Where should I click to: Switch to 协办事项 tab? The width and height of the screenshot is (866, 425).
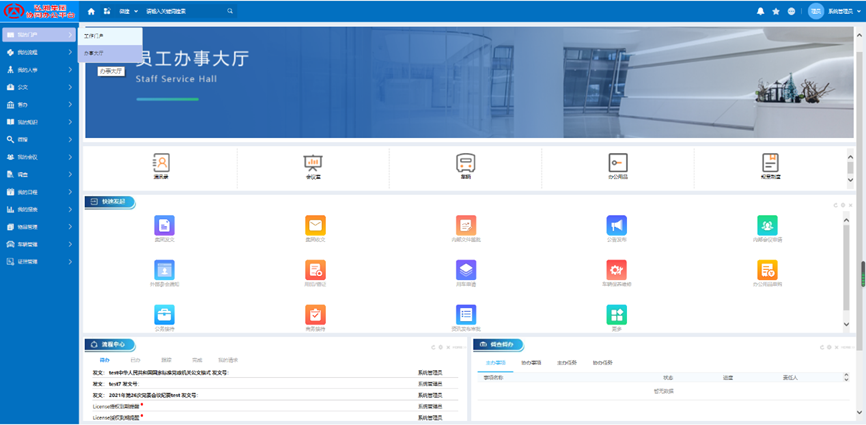click(x=531, y=363)
